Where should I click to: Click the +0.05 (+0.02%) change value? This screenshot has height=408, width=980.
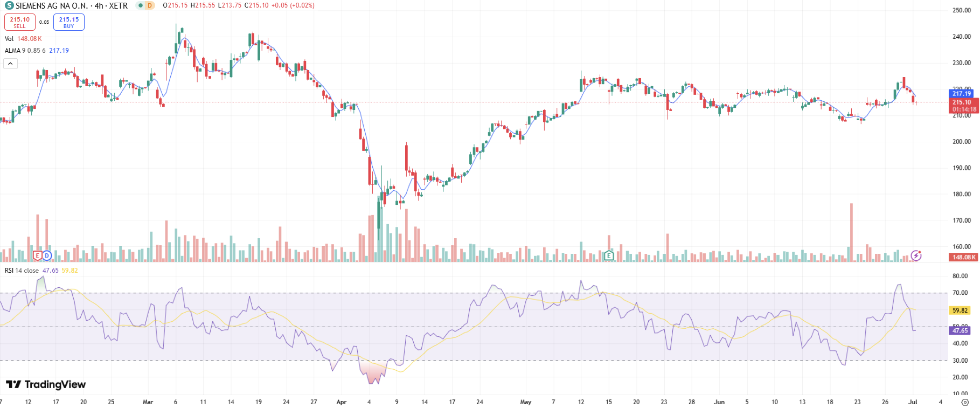pos(293,5)
